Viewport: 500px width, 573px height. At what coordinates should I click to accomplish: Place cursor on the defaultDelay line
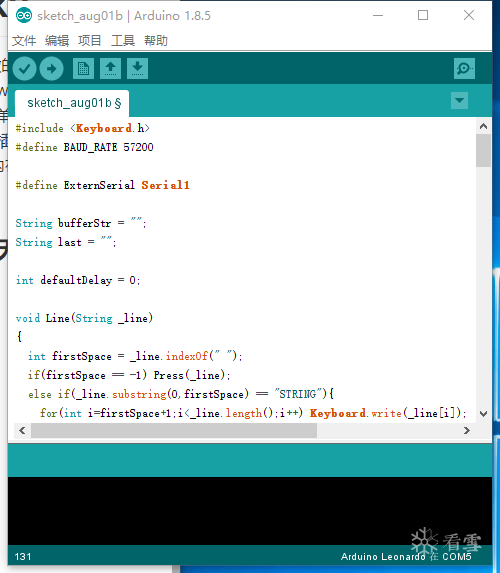[78, 280]
